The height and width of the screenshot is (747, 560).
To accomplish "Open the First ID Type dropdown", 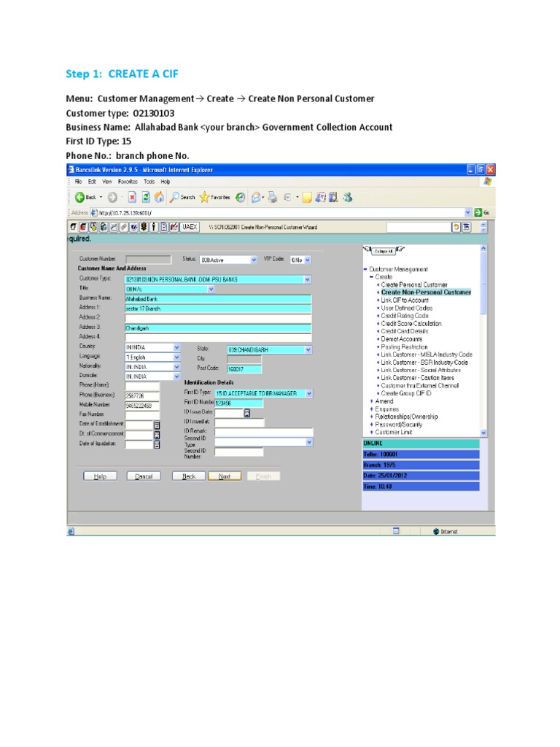I will (x=308, y=393).
